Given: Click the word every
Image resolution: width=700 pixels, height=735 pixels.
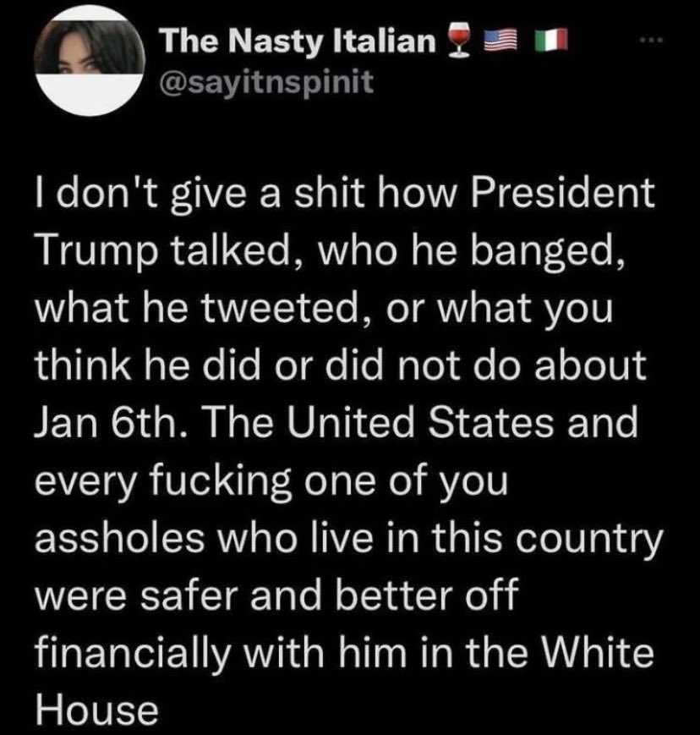Looking at the screenshot, I should coord(85,483).
